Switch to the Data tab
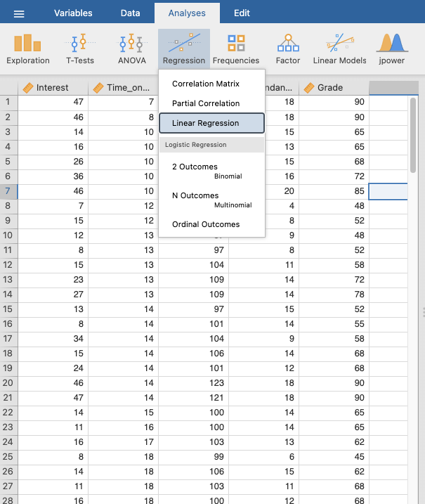 [130, 13]
